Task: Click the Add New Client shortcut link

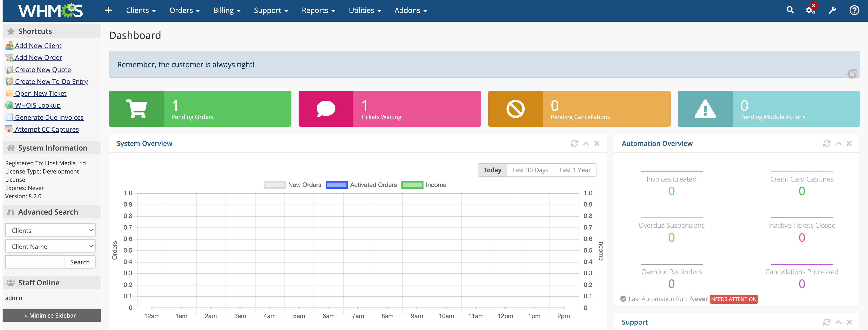Action: [x=38, y=46]
